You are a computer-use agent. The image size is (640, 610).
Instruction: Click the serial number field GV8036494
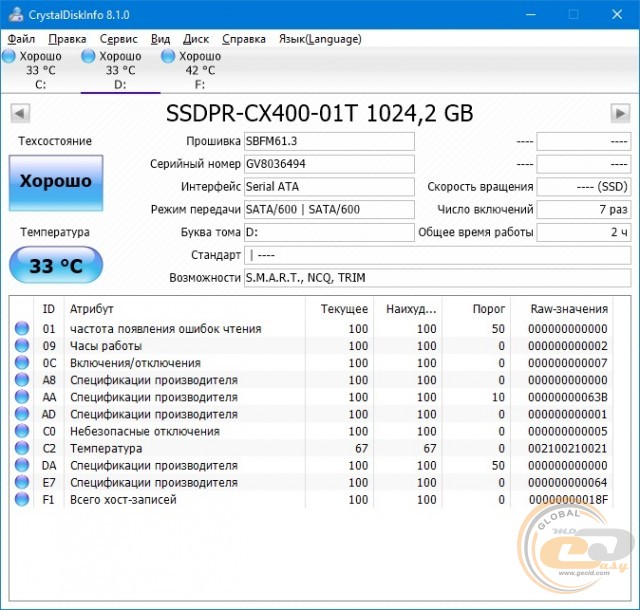coord(329,164)
